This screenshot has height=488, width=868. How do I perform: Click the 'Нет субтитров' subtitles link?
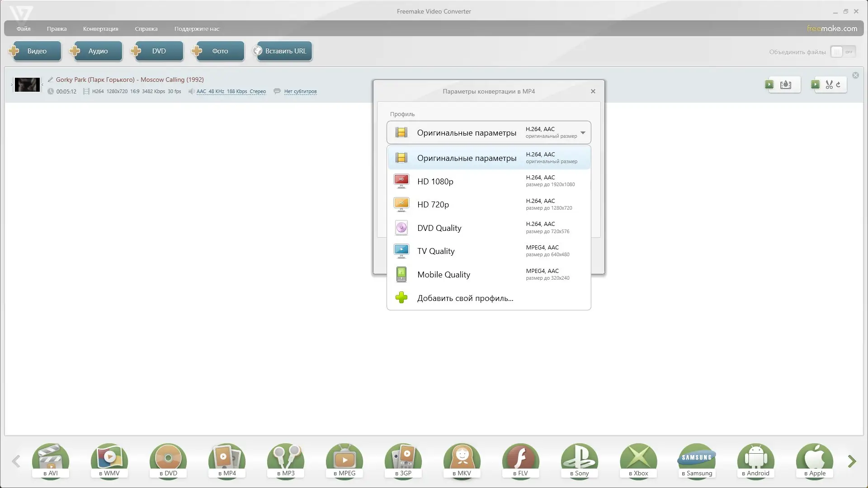[x=300, y=91]
